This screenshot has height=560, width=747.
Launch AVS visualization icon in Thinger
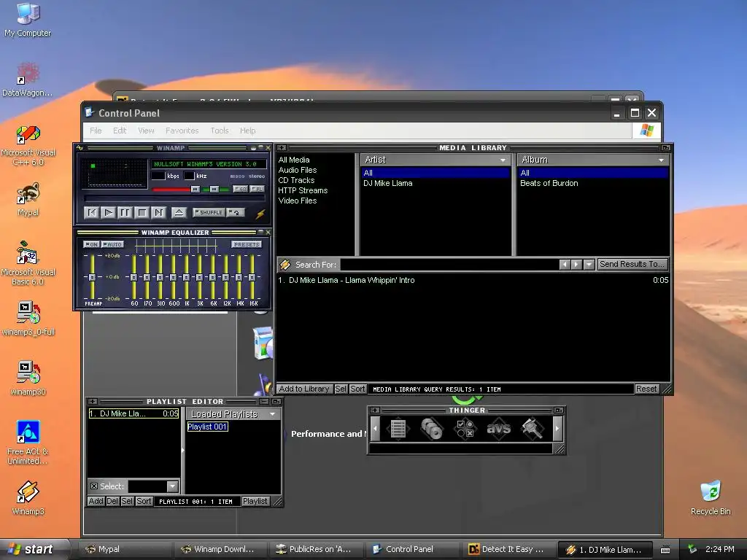point(498,429)
